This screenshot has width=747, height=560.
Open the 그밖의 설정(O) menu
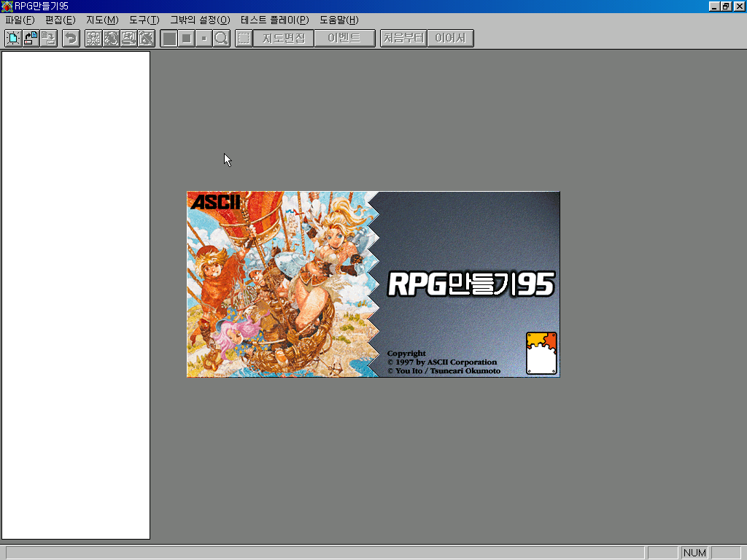[200, 20]
